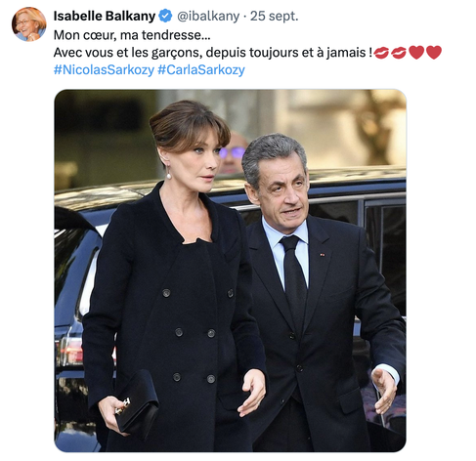This screenshot has height=461, width=476.
Task: Click the car's red taillight in photo
Action: pos(72,351)
